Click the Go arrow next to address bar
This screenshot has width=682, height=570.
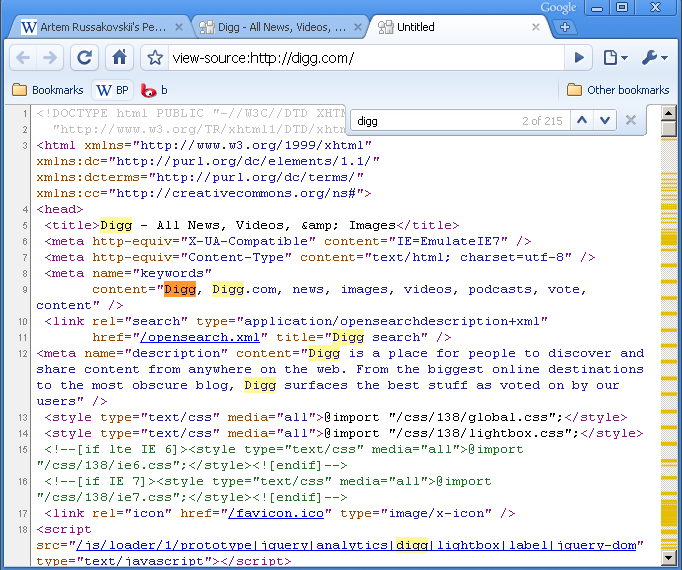coord(579,57)
